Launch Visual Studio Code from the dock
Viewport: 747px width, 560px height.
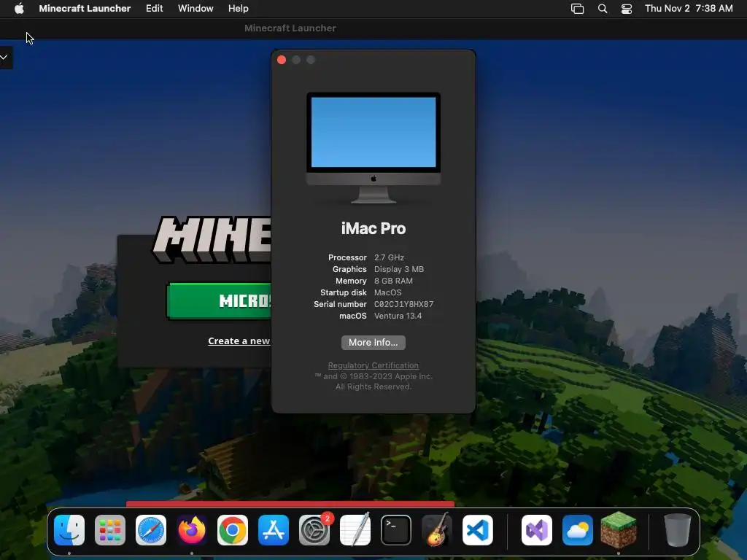click(x=478, y=530)
